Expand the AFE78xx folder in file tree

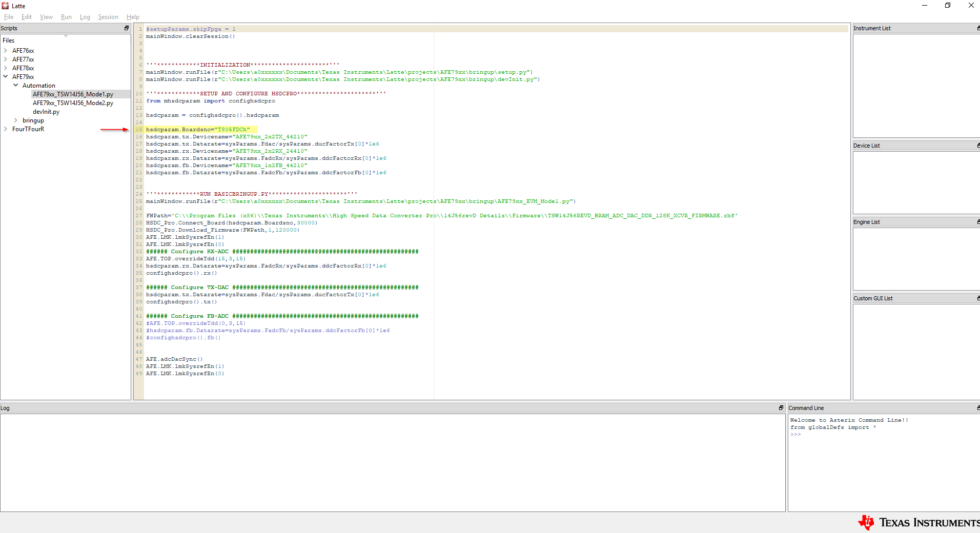click(x=6, y=68)
